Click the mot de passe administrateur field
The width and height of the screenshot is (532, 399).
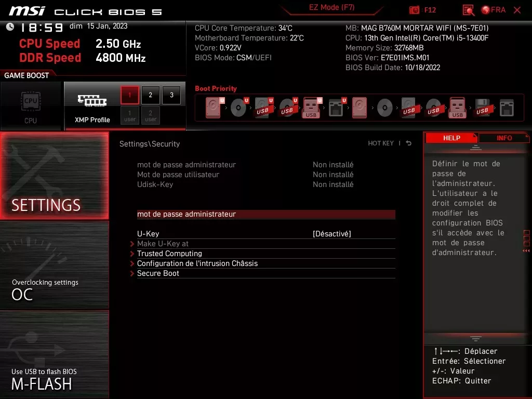(x=186, y=214)
